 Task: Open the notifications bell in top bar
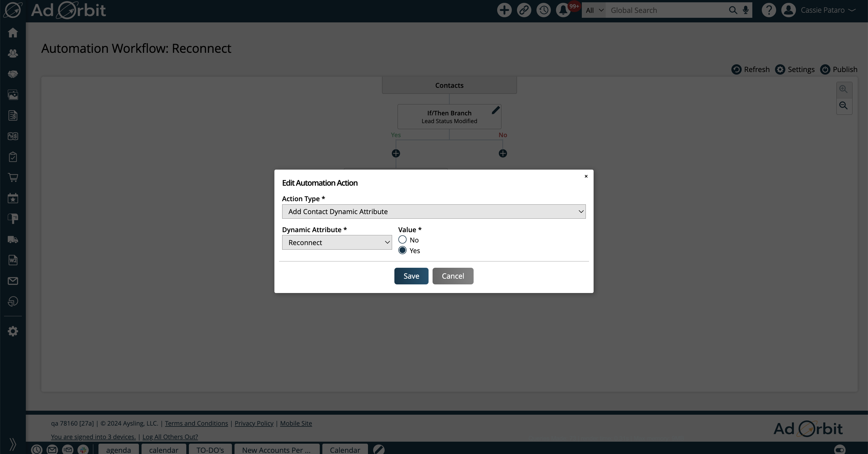tap(562, 10)
